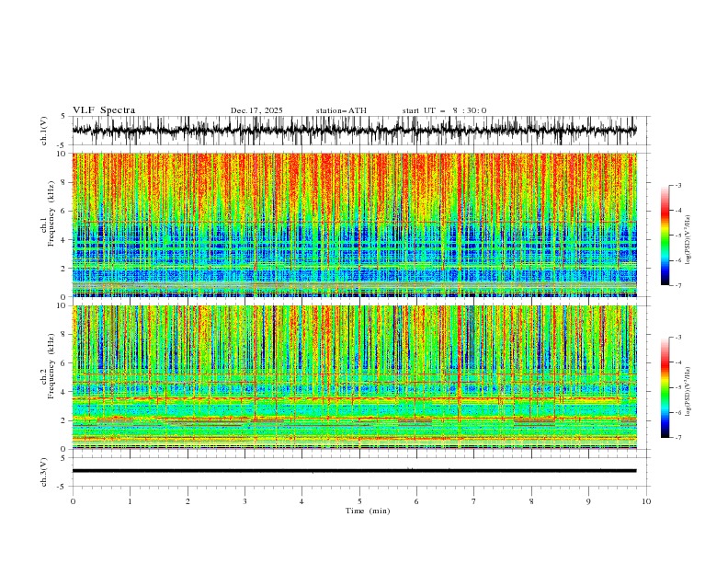Click the ch.1 voltage waveform trace

(355, 131)
